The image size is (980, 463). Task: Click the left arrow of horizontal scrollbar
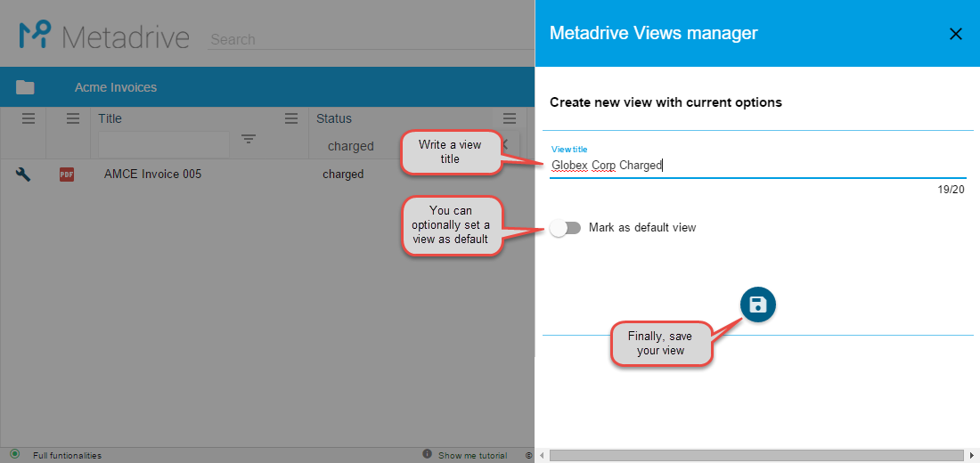(x=542, y=455)
